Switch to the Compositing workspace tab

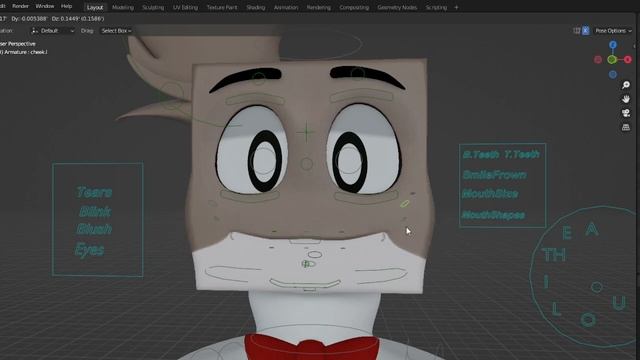(354, 7)
